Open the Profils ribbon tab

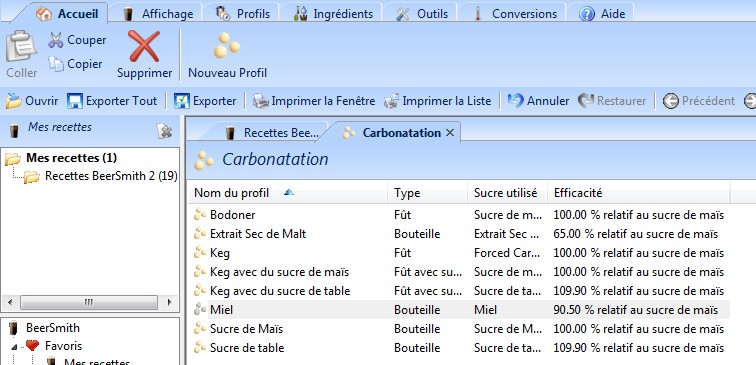(x=243, y=14)
